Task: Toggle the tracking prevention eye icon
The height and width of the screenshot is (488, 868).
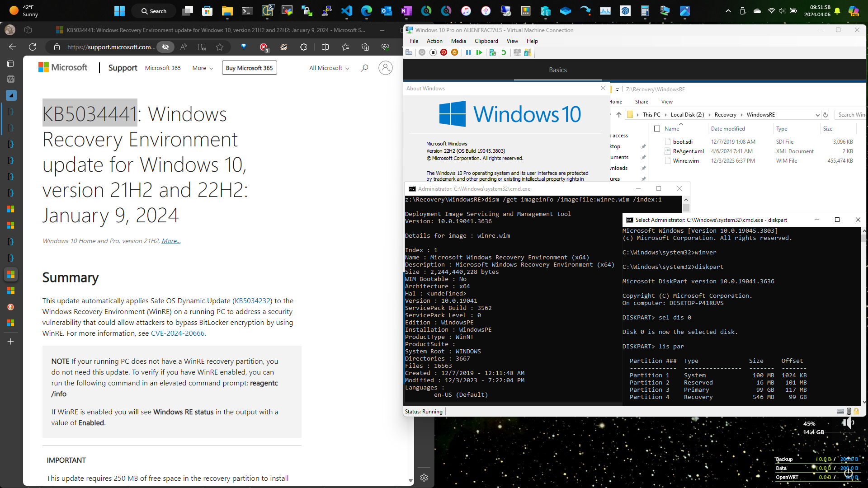Action: pos(165,47)
